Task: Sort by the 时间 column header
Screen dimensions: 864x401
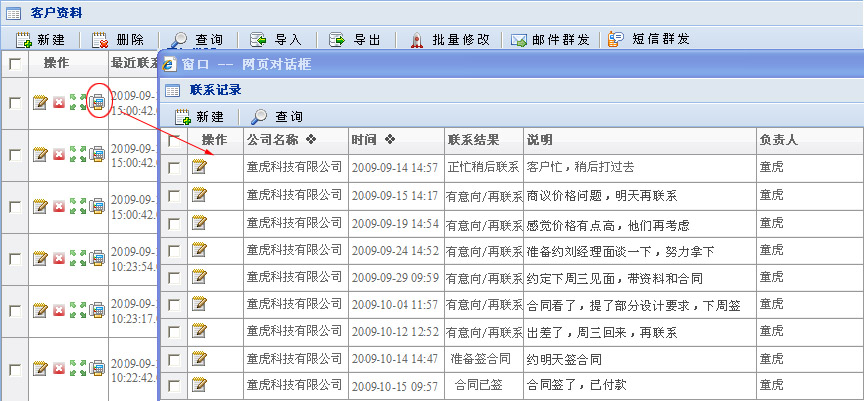Action: pyautogui.click(x=372, y=140)
